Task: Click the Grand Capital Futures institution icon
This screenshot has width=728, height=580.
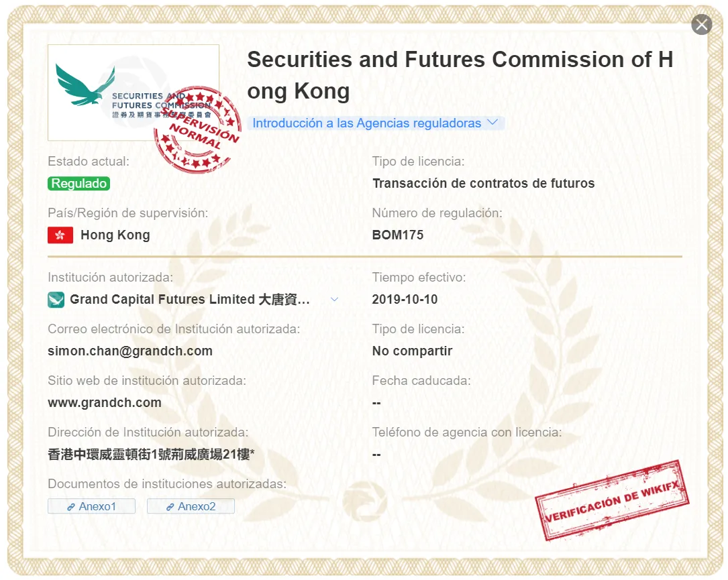Action: [x=56, y=299]
